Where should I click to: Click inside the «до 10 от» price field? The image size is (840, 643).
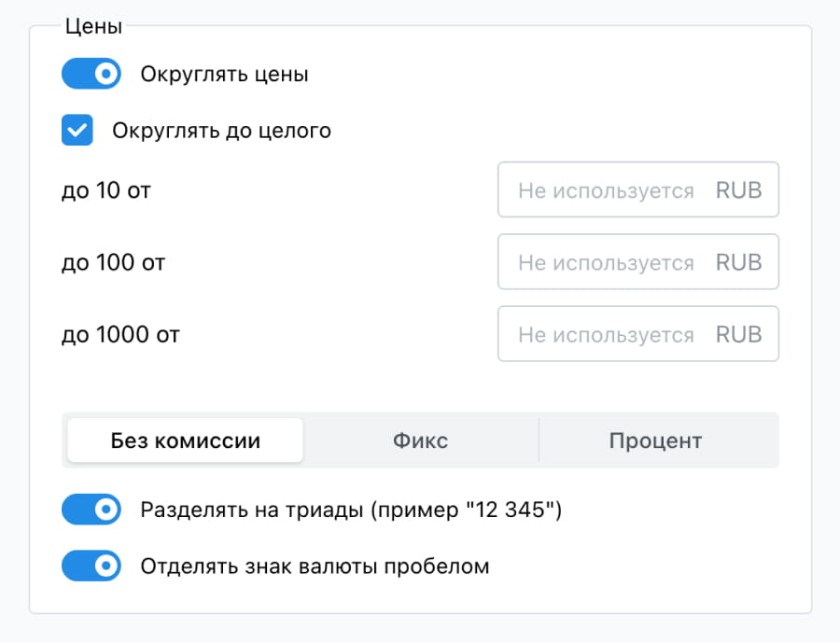tap(607, 189)
